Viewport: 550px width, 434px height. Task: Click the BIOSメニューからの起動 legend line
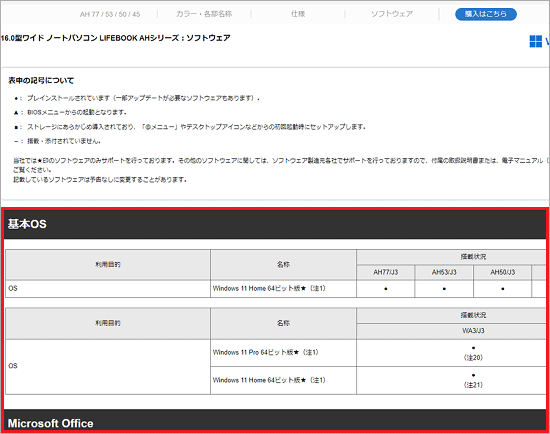point(71,113)
